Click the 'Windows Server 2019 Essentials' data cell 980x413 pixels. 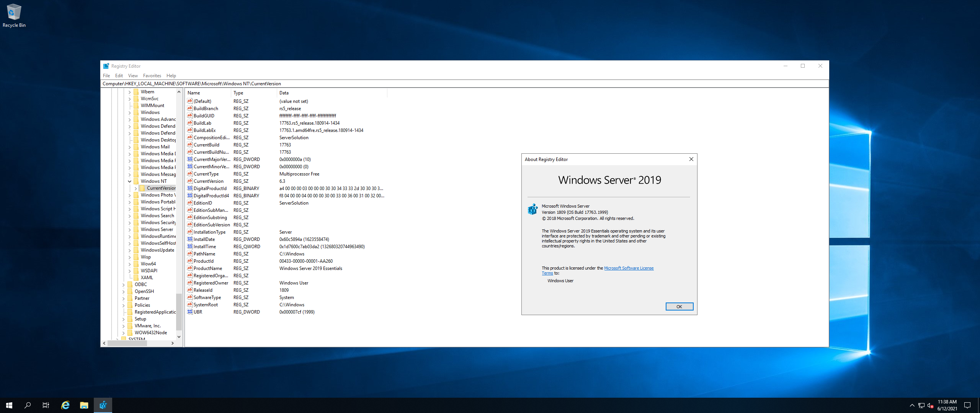(x=311, y=268)
